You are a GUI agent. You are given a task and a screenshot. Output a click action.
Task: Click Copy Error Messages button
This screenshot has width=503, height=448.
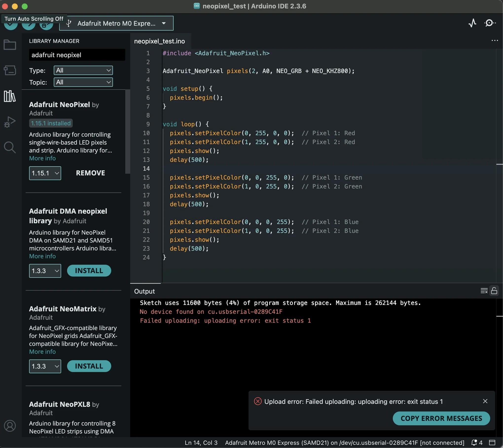[x=441, y=418]
